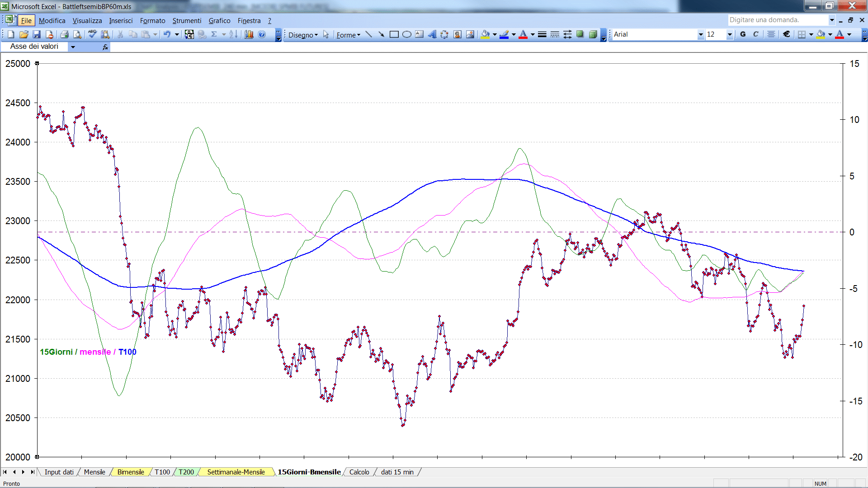Switch to the Bimensile sheet tab
The width and height of the screenshot is (868, 488).
coord(131,472)
